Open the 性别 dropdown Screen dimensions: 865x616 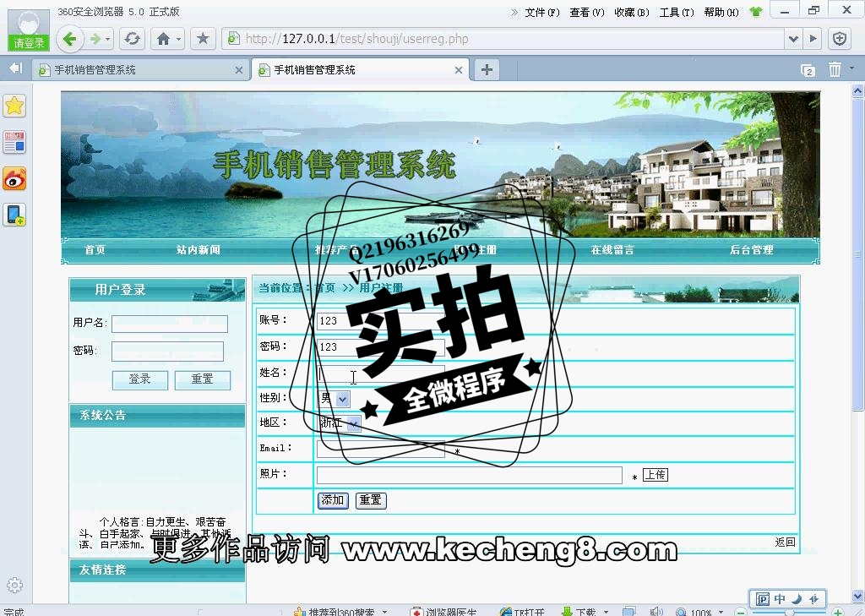(334, 399)
